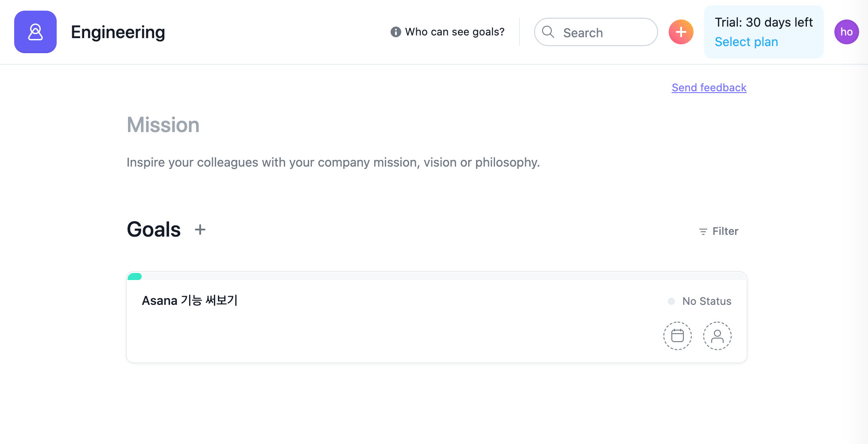Click the Select plan link
Screen dimensions: 868x444
(746, 42)
